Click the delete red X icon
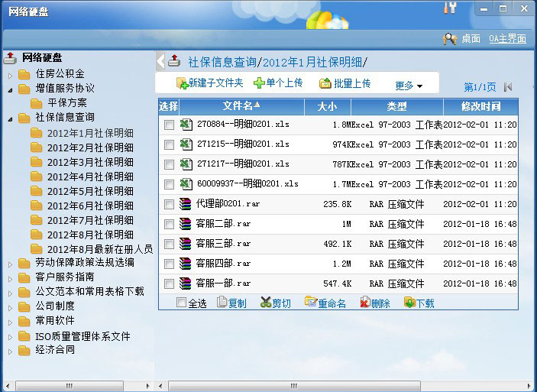 point(365,303)
